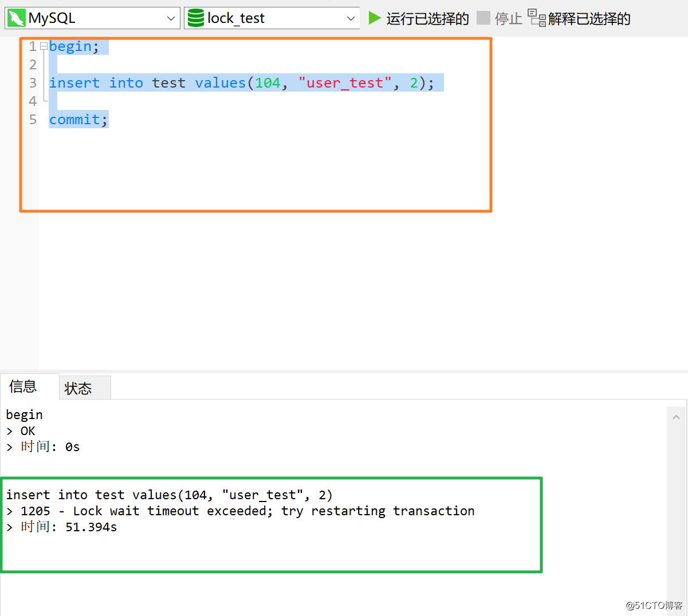Click the commit; statement on line 5
Screen dimensions: 688x616
tap(78, 120)
